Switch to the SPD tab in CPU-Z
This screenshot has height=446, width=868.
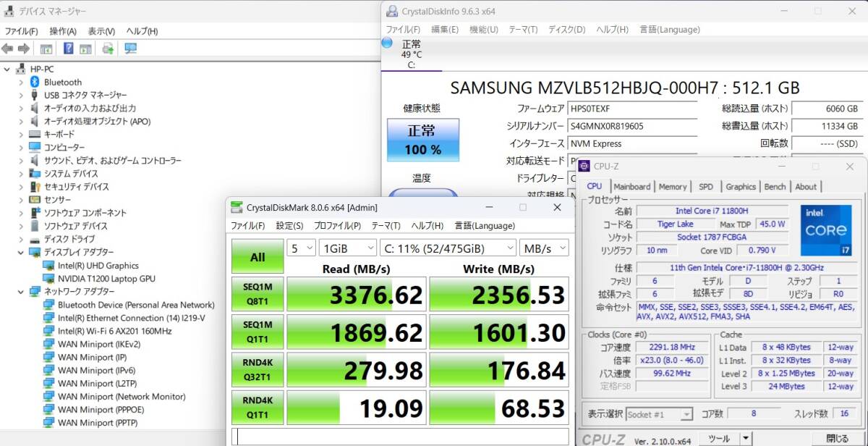706,187
